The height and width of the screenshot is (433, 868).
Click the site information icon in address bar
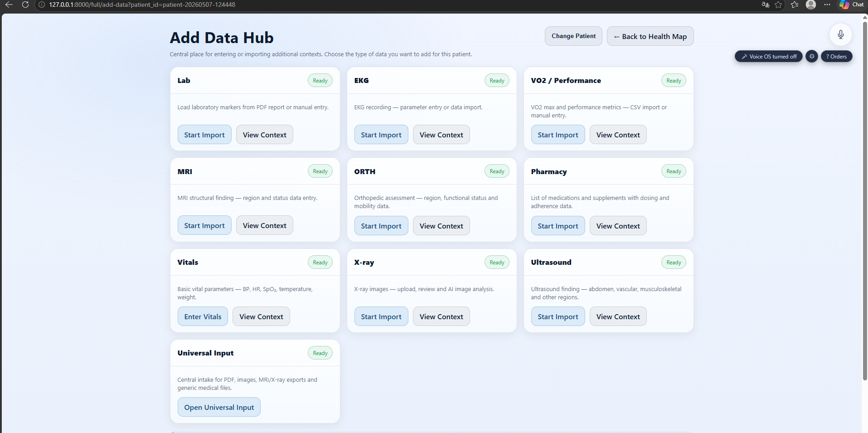(42, 5)
